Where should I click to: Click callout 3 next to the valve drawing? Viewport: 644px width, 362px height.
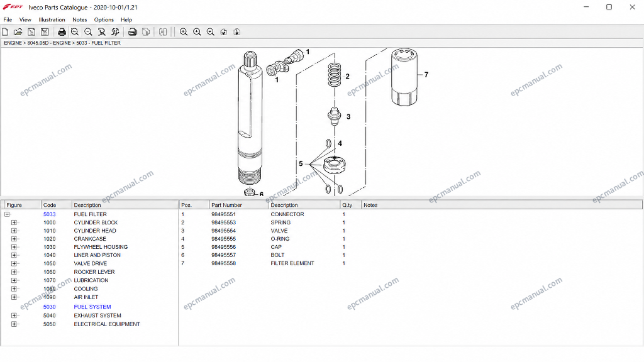(x=348, y=116)
